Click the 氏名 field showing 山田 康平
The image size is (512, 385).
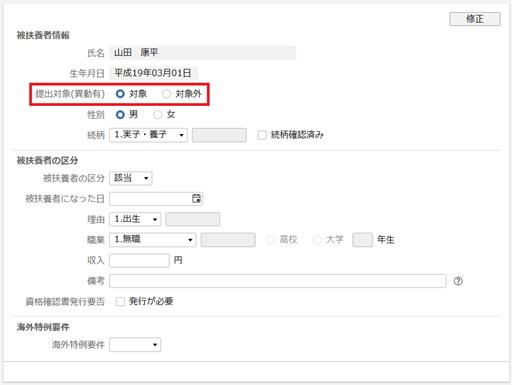[203, 53]
